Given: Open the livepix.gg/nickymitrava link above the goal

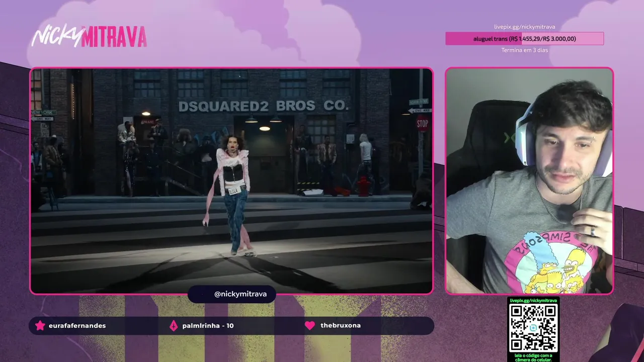Looking at the screenshot, I should tap(524, 27).
